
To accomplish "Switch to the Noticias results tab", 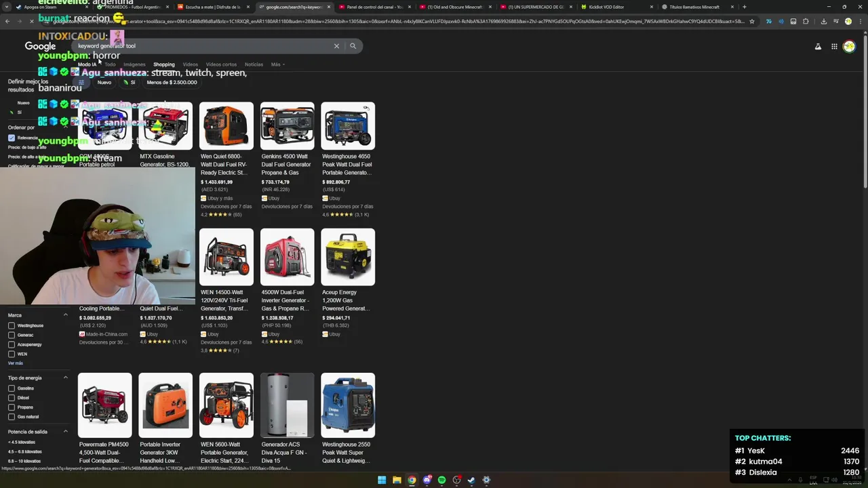I will 254,64.
